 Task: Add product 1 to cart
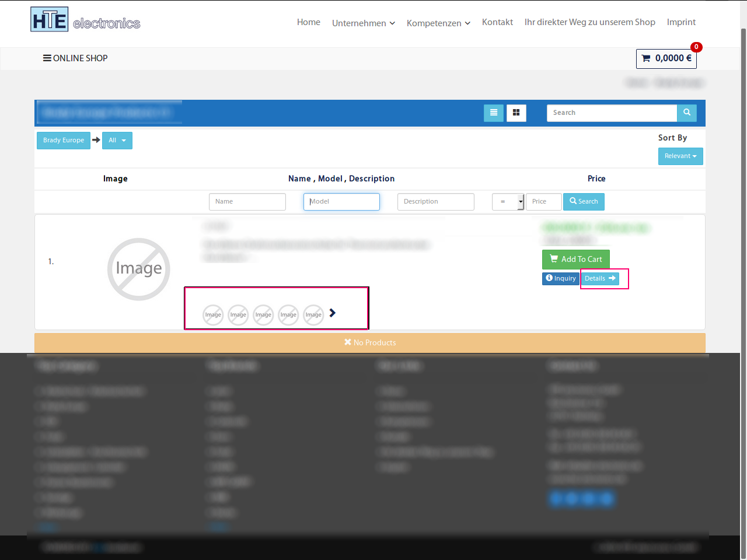(576, 260)
